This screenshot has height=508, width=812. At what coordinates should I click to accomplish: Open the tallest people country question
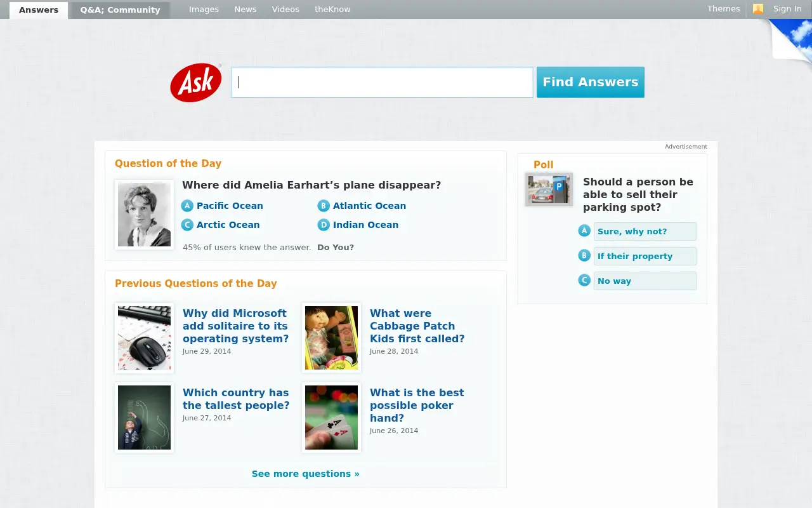coord(236,399)
